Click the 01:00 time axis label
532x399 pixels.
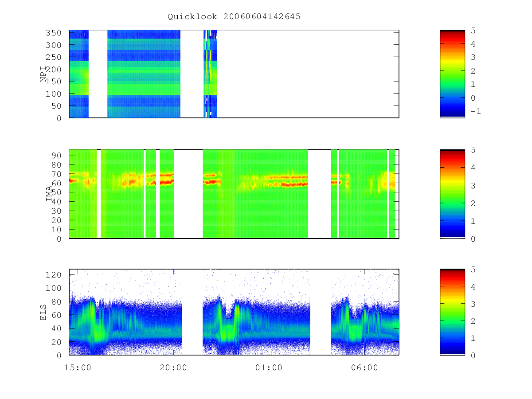[269, 368]
